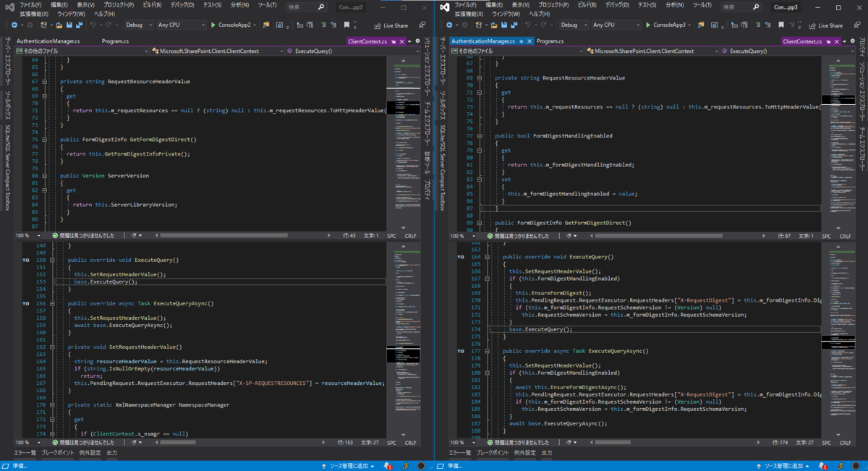
Task: Collapse FormDigestInfo method outline on line 76, left
Action: [44, 139]
